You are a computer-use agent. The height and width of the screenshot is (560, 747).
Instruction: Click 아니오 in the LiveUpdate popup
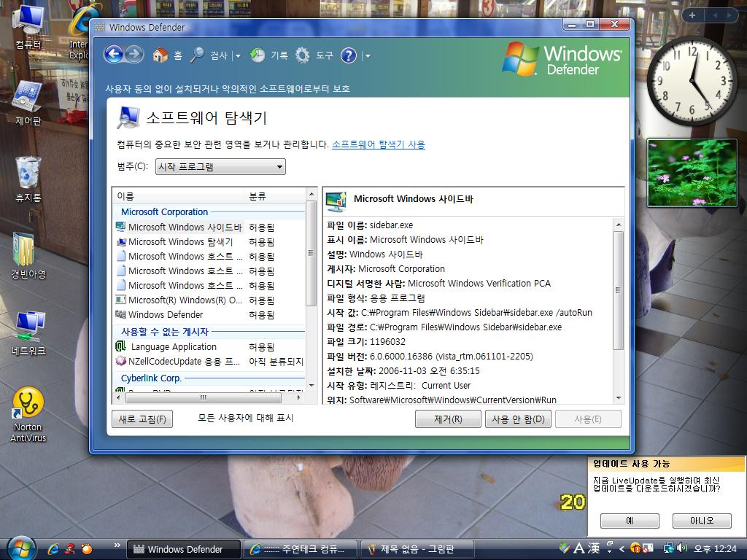coord(702,521)
